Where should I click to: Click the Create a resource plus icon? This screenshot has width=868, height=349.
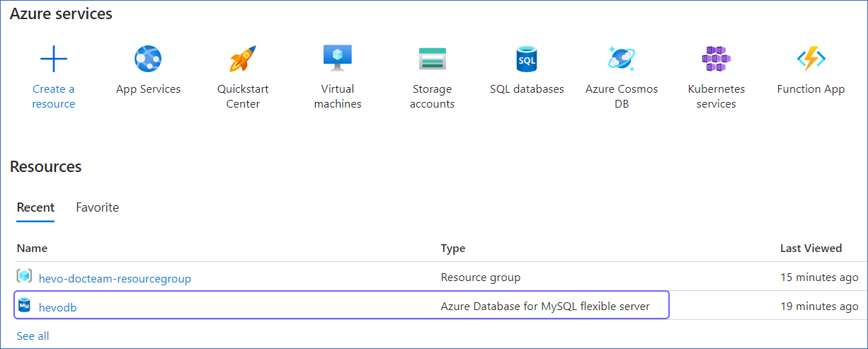(54, 59)
